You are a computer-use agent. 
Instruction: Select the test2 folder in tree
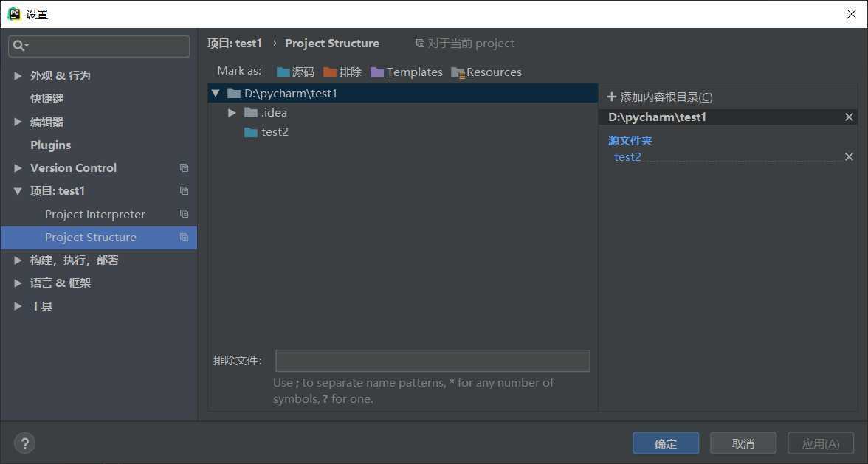(267, 131)
